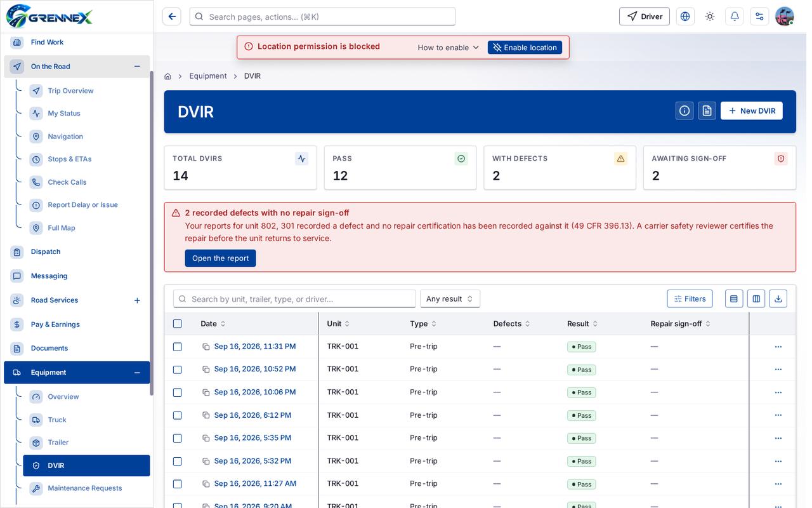Open Trip Overview in the sidebar
The image size is (812, 508).
[70, 91]
